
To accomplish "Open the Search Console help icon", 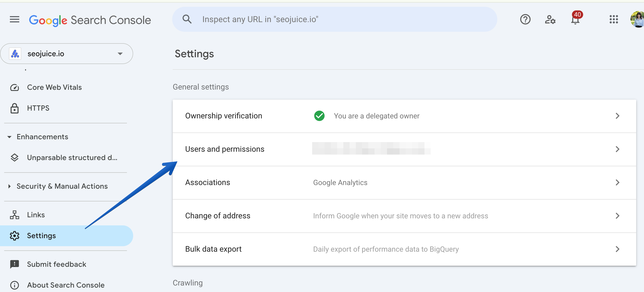I will [525, 19].
